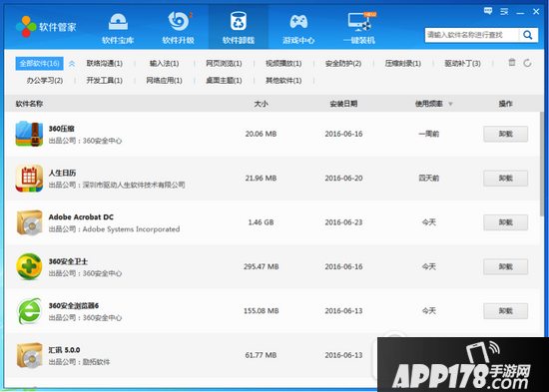Screen dimensions: 549x392
Task: Click the 汇讯 5.0.0 package icon
Action: 29,355
